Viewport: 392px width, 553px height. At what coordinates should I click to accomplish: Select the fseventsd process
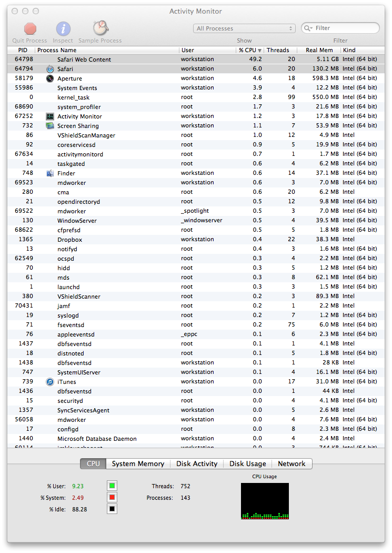tap(196, 325)
